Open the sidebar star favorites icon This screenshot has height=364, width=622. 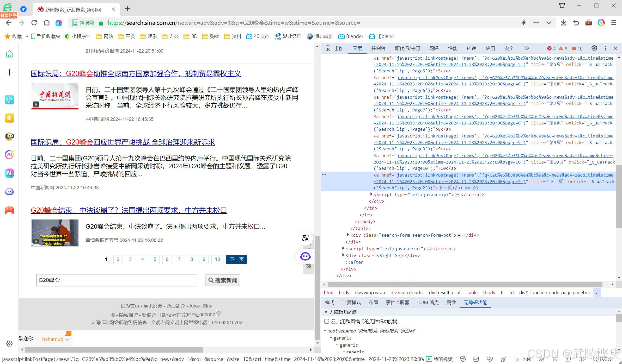(9, 118)
